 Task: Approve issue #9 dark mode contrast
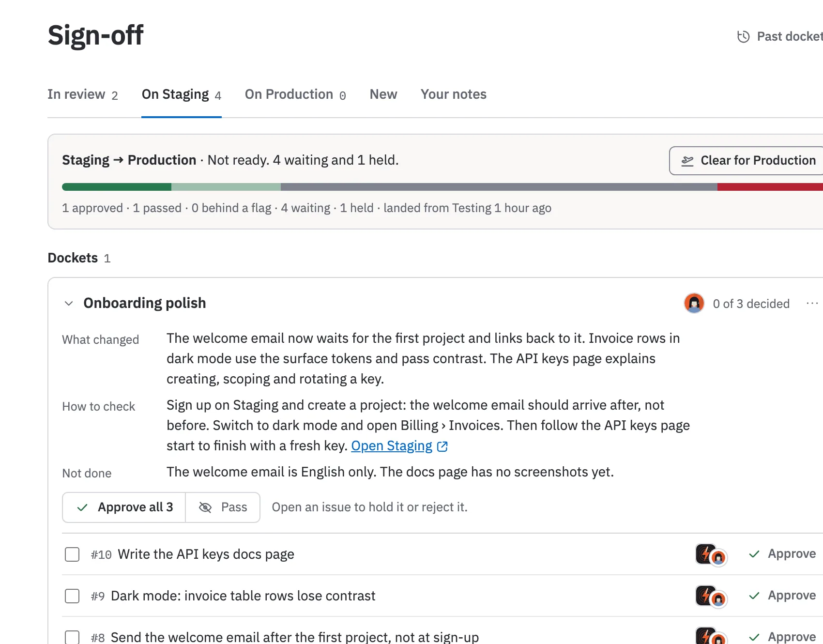pyautogui.click(x=782, y=596)
